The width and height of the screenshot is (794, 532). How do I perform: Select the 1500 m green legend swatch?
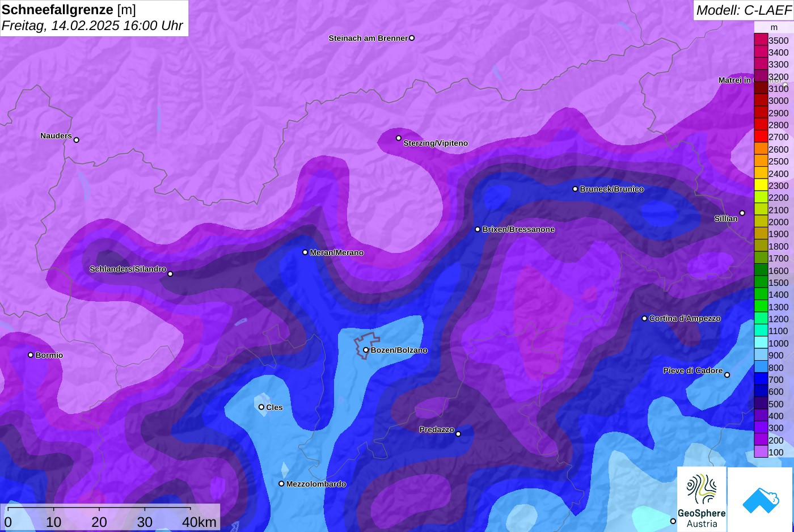pyautogui.click(x=761, y=282)
